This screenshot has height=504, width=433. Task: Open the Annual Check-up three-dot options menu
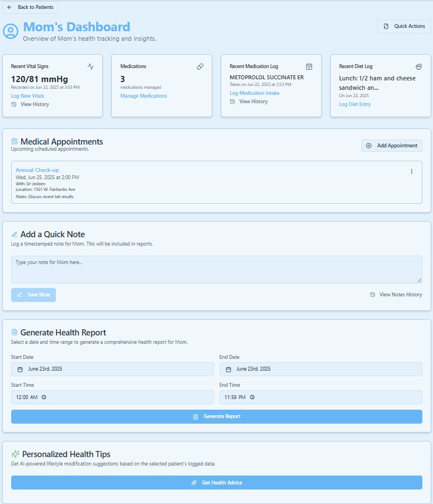point(412,171)
